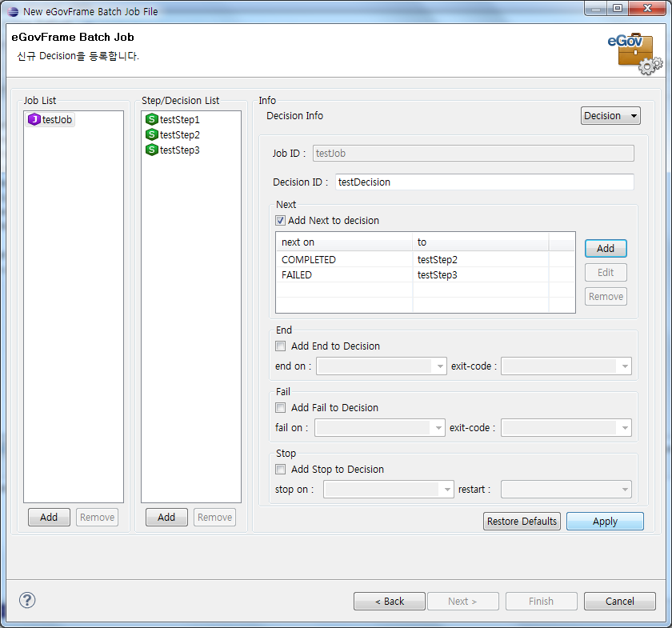Click the Eclipse icon in title bar
Image resolution: width=672 pixels, height=628 pixels.
[14, 11]
